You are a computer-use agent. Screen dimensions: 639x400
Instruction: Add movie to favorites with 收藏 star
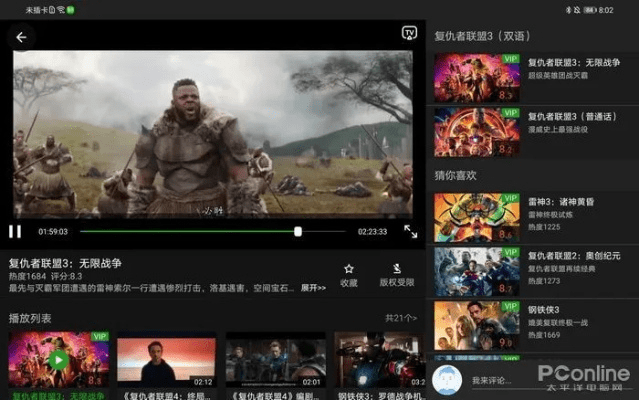pos(349,275)
